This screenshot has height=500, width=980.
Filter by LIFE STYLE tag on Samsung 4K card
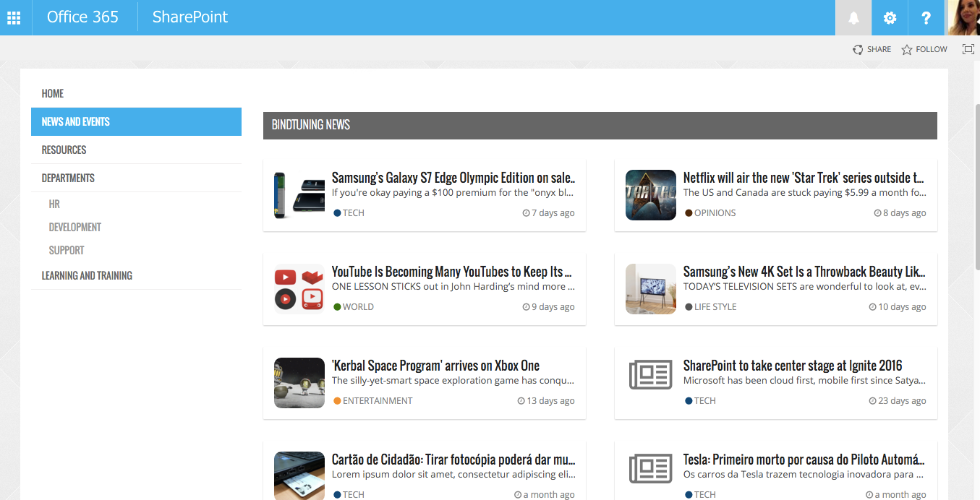click(x=711, y=307)
